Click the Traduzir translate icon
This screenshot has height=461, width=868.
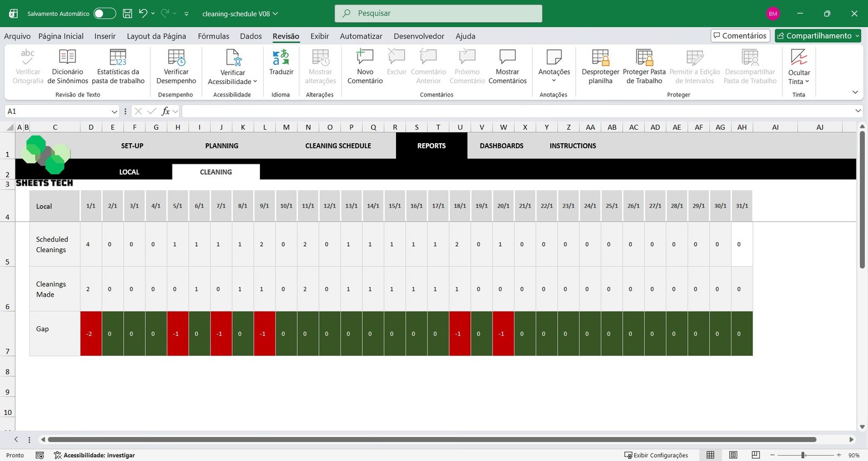(x=280, y=57)
